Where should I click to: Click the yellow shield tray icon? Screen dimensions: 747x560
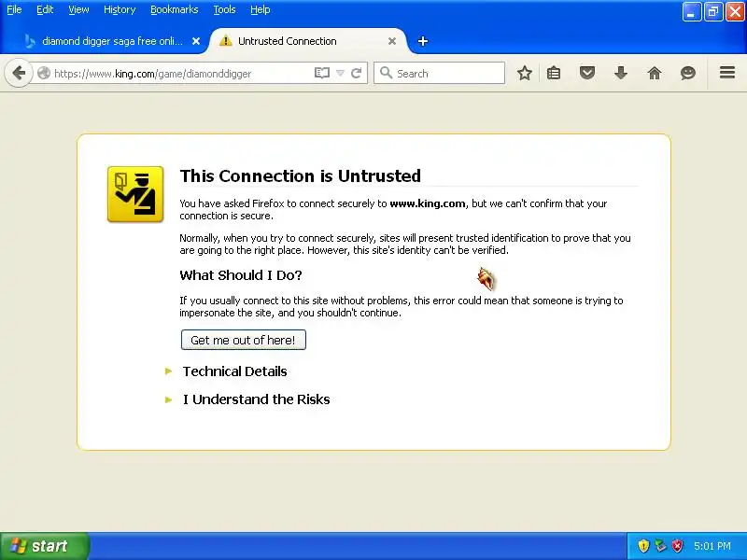pyautogui.click(x=643, y=546)
